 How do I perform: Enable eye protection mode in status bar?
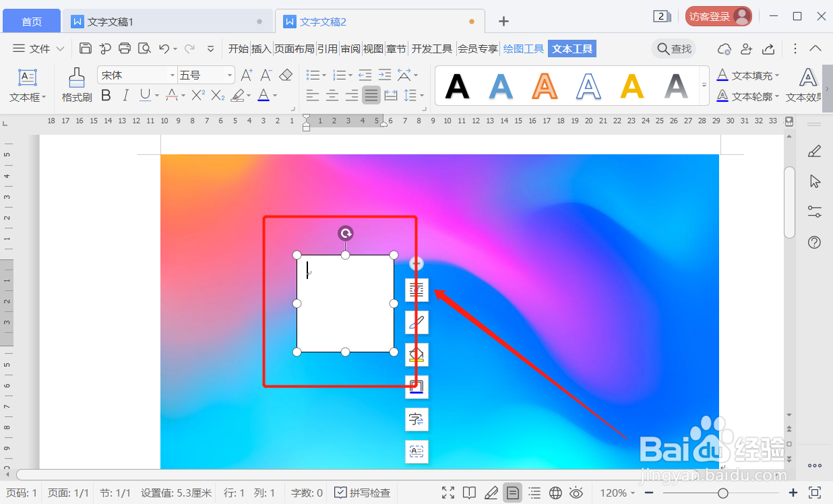576,493
